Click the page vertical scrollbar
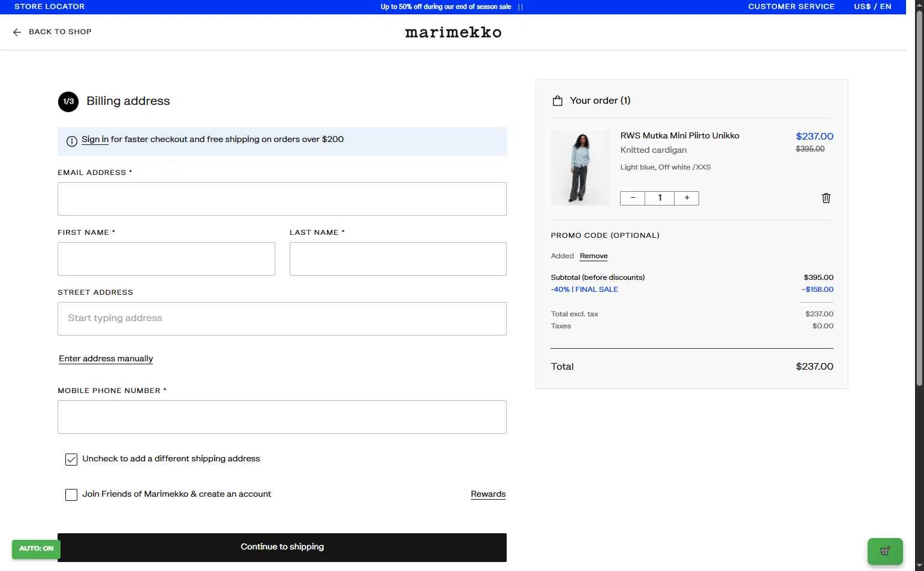Viewport: 924px width, 571px height. (x=919, y=198)
